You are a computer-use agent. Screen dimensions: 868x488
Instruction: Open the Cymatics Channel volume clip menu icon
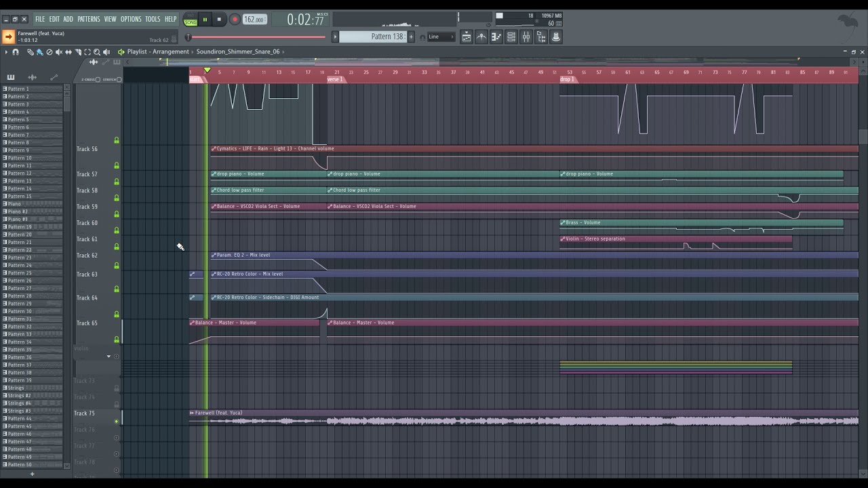(214, 148)
